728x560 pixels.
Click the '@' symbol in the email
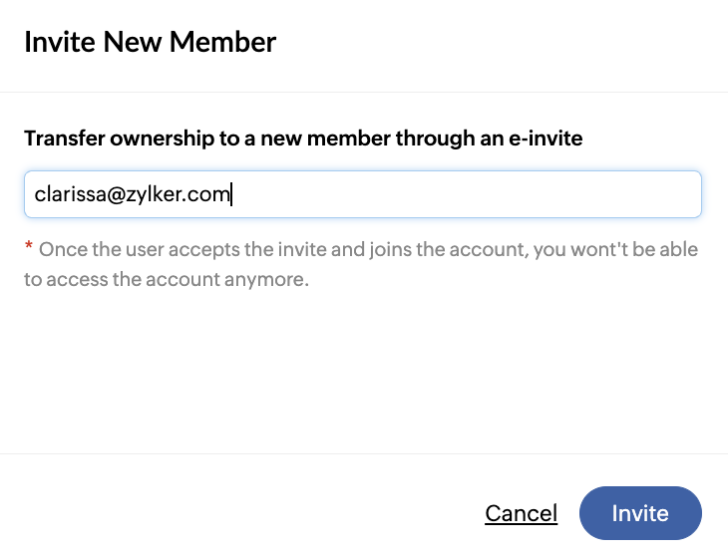(x=117, y=195)
